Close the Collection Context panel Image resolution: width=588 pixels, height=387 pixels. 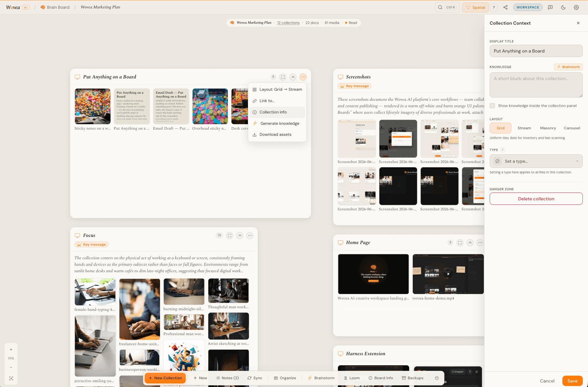(x=578, y=23)
